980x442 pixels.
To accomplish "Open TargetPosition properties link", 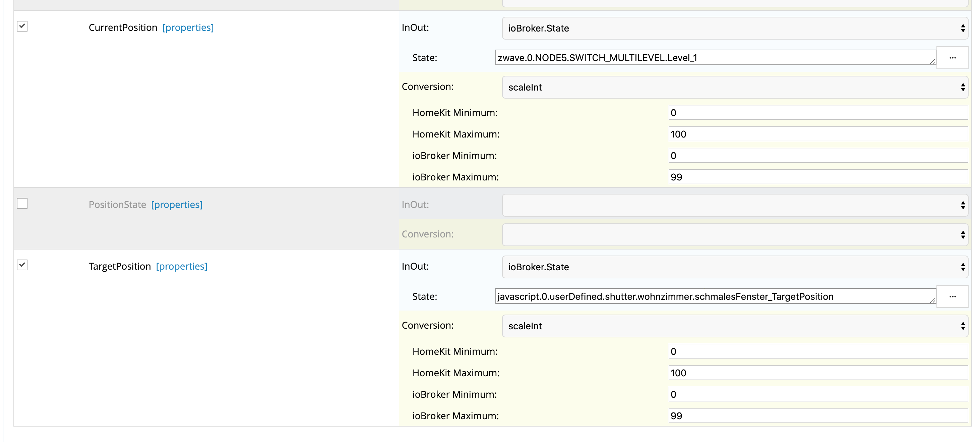I will [181, 267].
